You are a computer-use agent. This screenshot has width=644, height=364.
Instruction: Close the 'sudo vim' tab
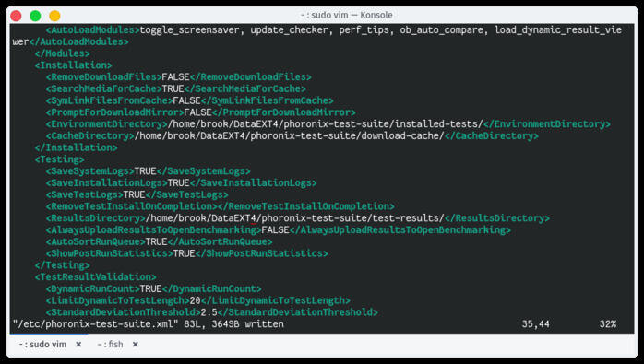(x=78, y=345)
